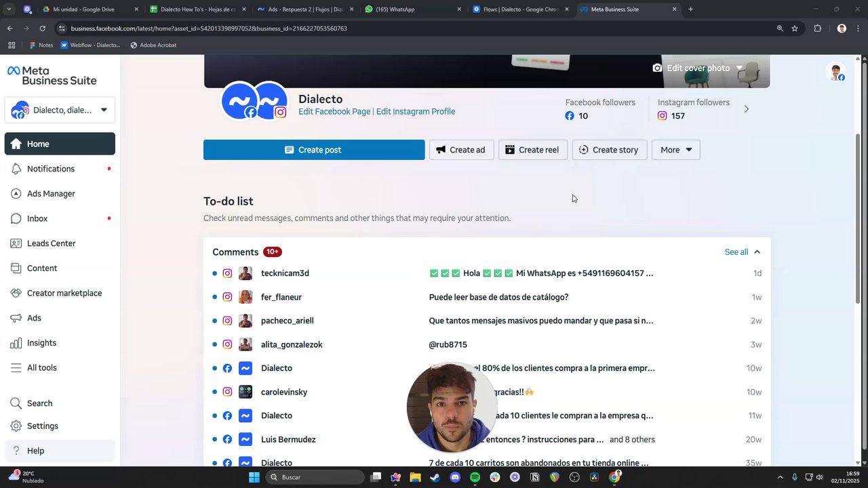This screenshot has height=488, width=868.
Task: Click the chevron next to Instagram followers
Action: point(747,109)
